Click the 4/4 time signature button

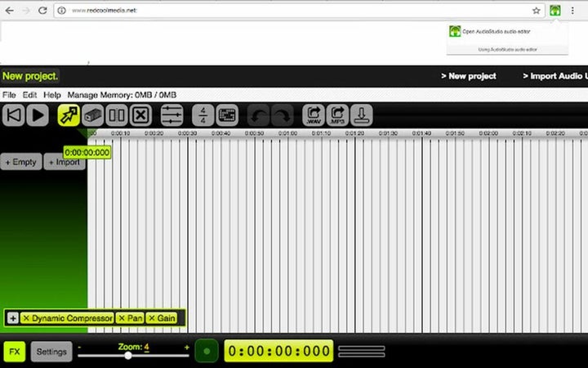coord(203,115)
